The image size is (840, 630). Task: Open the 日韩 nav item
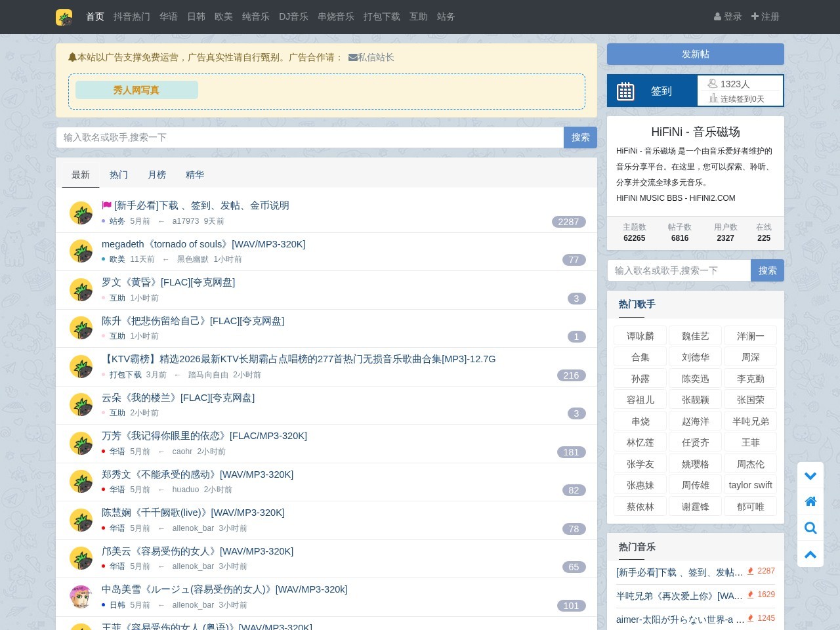(196, 17)
